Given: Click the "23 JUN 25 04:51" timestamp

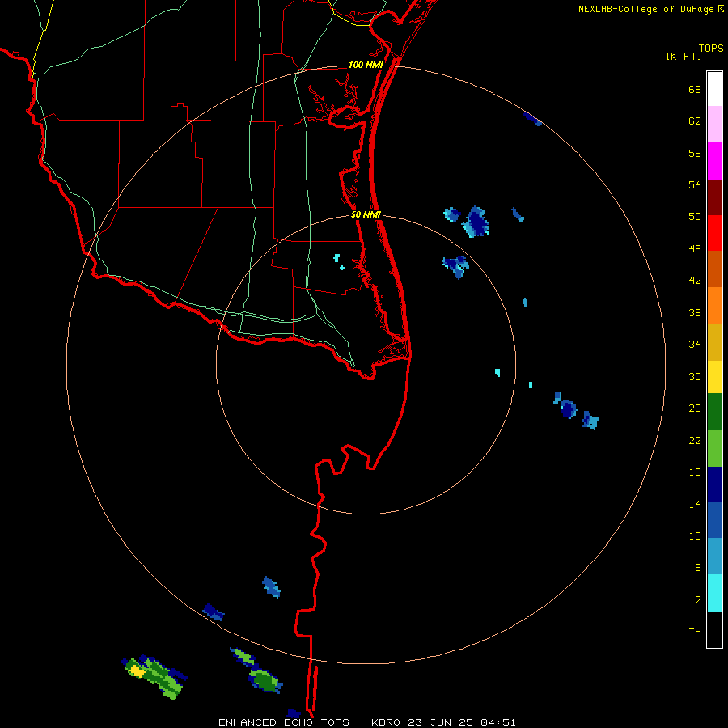Looking at the screenshot, I should tap(462, 722).
